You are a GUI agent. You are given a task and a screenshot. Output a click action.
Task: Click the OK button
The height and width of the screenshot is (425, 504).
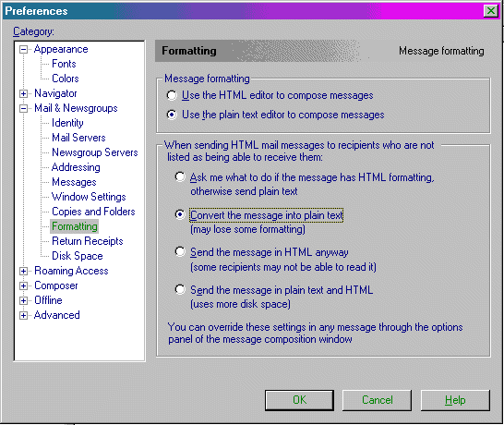(x=299, y=400)
